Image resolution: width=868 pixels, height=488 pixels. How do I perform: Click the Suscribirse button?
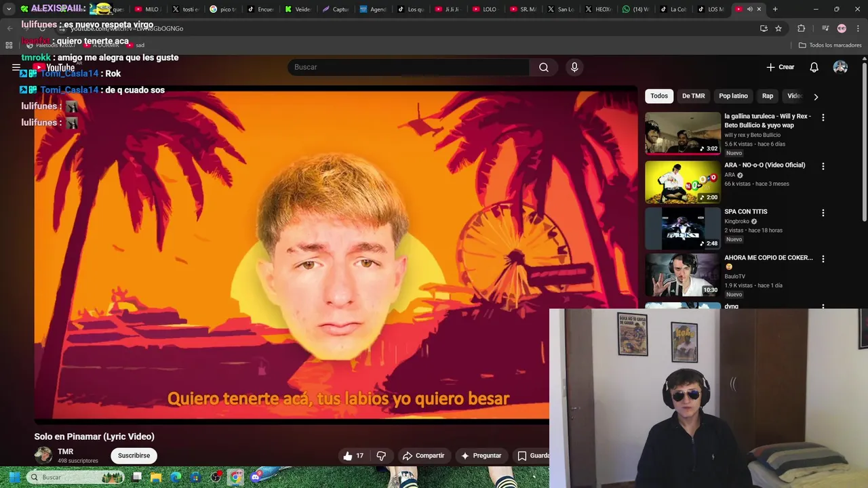[x=134, y=455]
